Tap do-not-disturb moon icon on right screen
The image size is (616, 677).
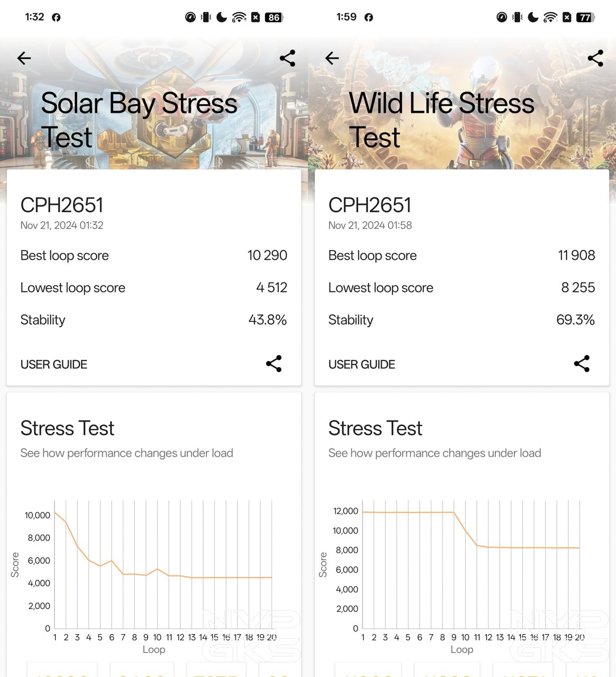tap(533, 17)
